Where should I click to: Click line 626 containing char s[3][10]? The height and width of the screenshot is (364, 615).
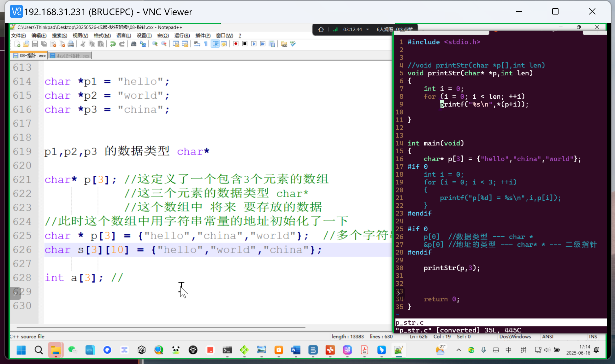point(218,250)
